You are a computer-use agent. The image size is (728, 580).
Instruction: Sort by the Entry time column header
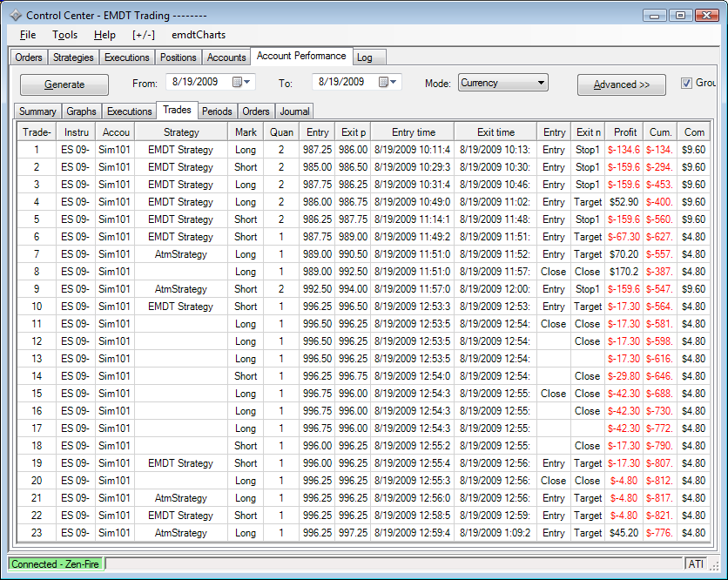(413, 132)
